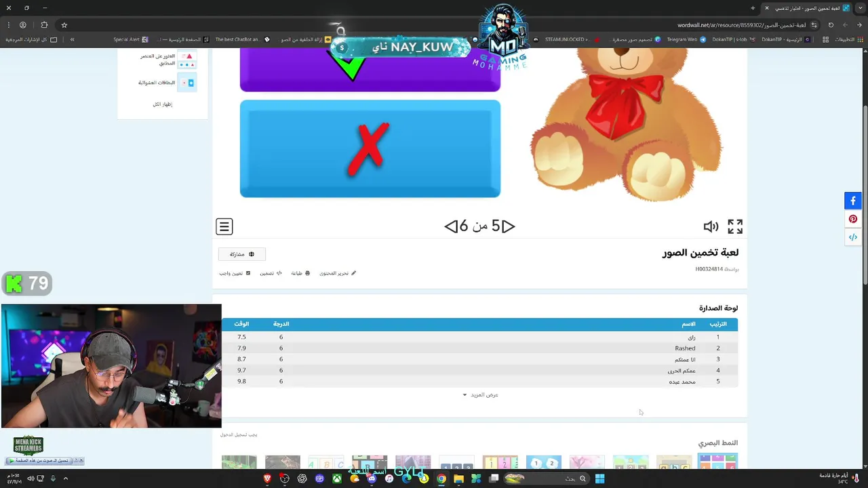
Task: Select البطاقات العشوائية random cards template
Action: coord(167,83)
